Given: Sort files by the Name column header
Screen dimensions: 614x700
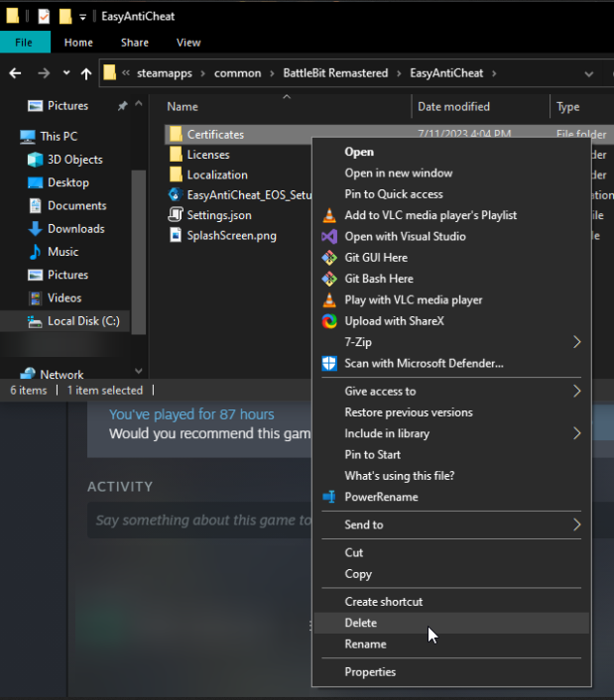Looking at the screenshot, I should [x=183, y=106].
